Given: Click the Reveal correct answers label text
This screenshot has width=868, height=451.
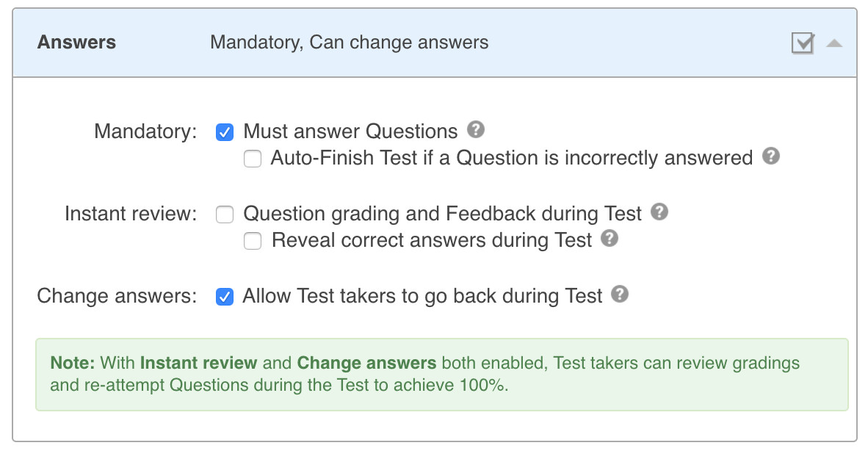Looking at the screenshot, I should (x=432, y=241).
